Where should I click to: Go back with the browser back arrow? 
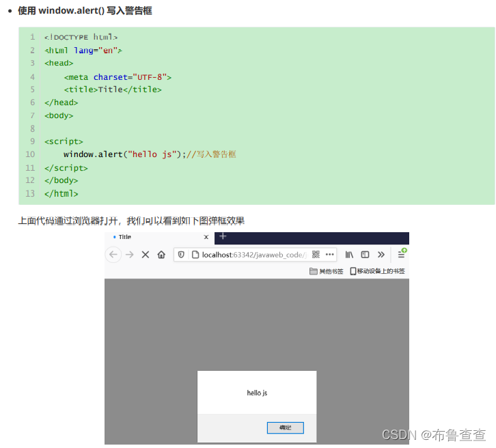pyautogui.click(x=113, y=255)
